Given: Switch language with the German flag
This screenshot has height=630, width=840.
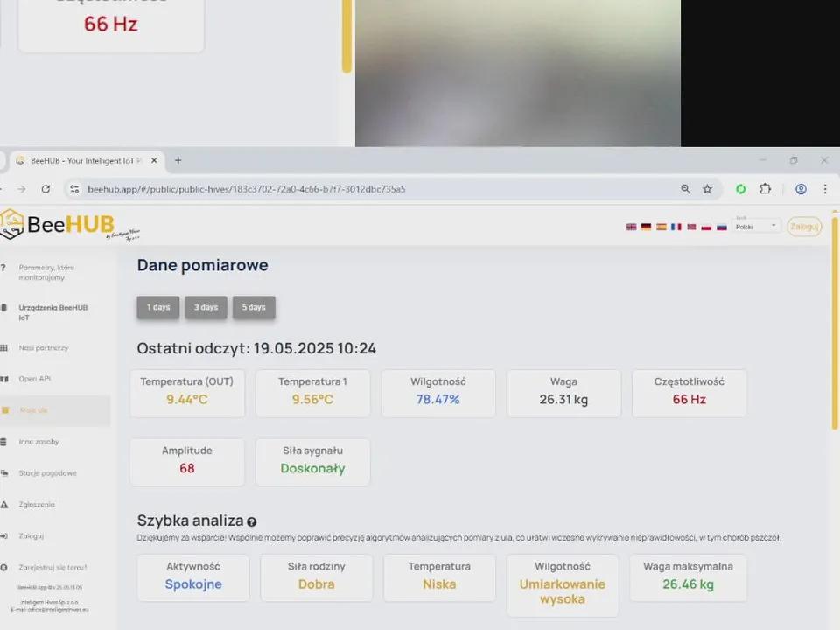Looking at the screenshot, I should pos(647,227).
